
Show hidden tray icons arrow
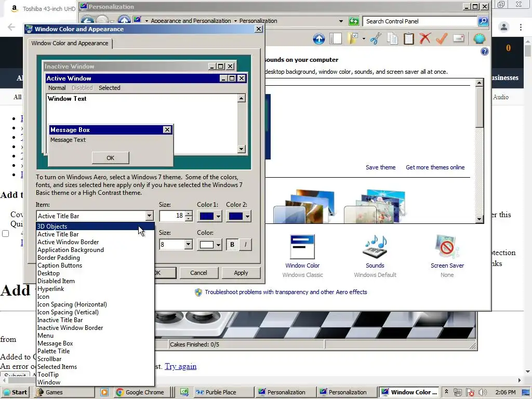(446, 392)
